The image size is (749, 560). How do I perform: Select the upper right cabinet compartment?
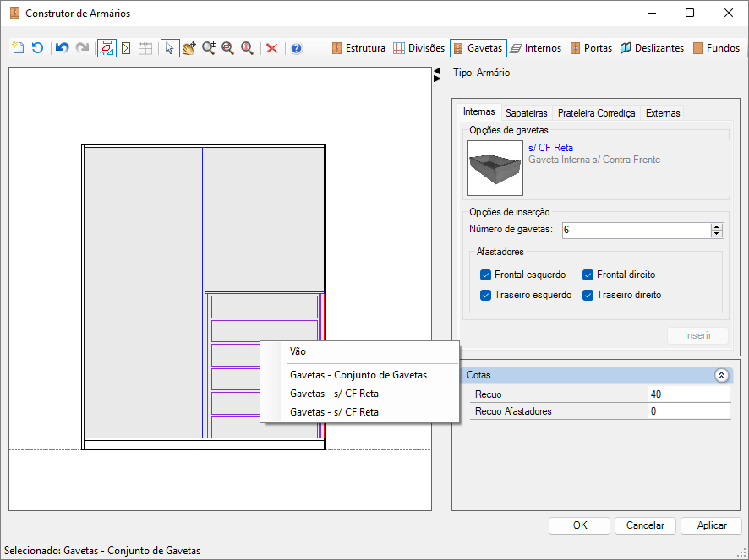265,219
